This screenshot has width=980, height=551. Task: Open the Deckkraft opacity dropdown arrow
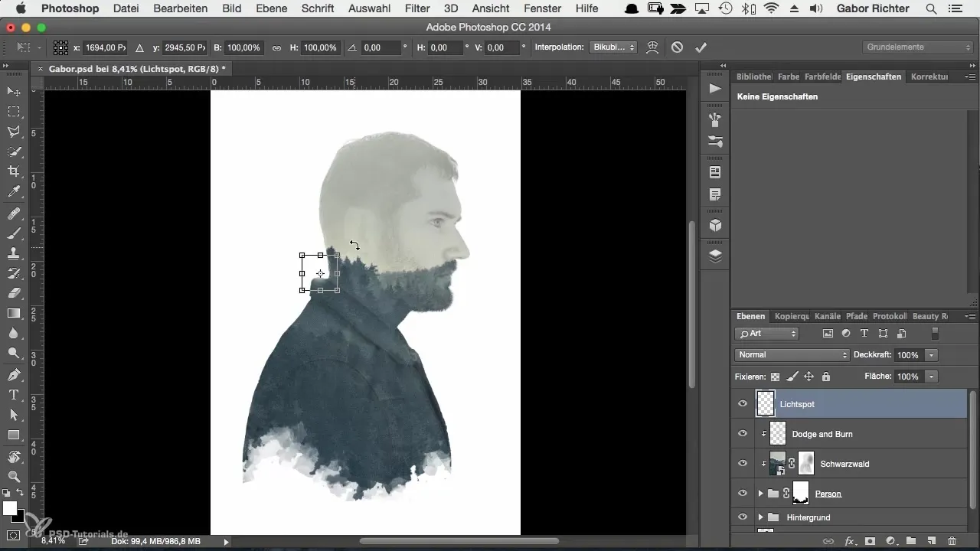[x=932, y=355]
